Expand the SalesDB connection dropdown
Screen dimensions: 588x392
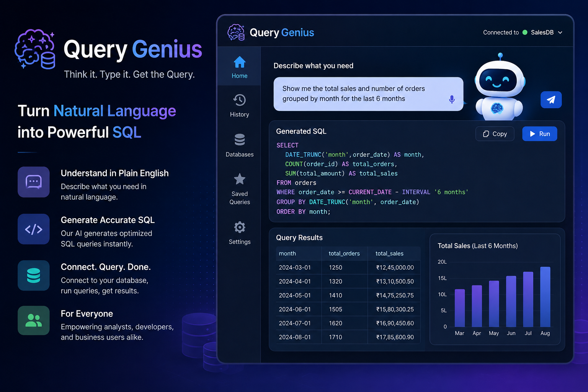pyautogui.click(x=547, y=33)
